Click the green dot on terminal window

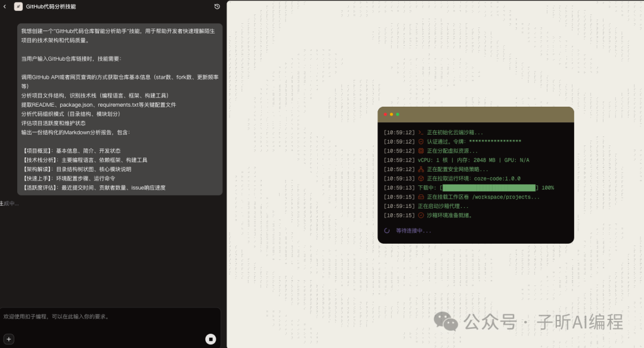tap(398, 114)
